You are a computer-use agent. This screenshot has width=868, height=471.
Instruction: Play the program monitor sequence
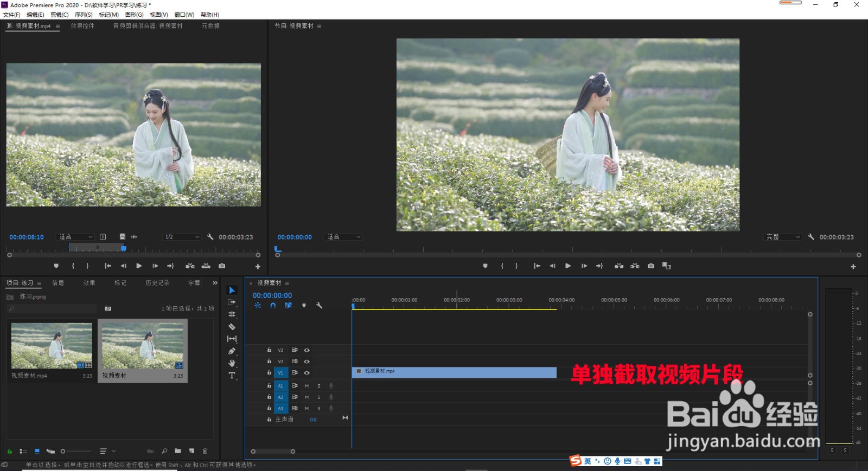coord(568,266)
